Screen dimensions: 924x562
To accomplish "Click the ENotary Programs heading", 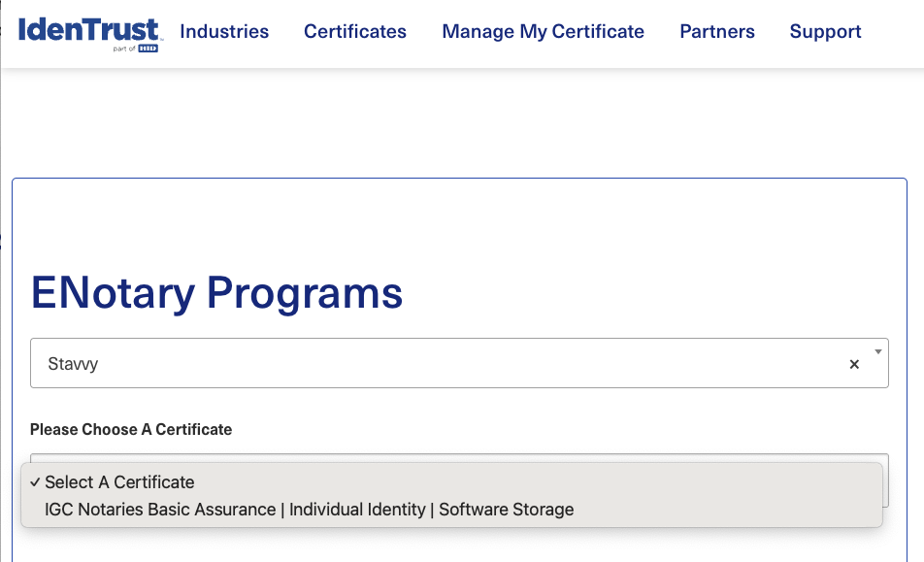I will [x=215, y=293].
